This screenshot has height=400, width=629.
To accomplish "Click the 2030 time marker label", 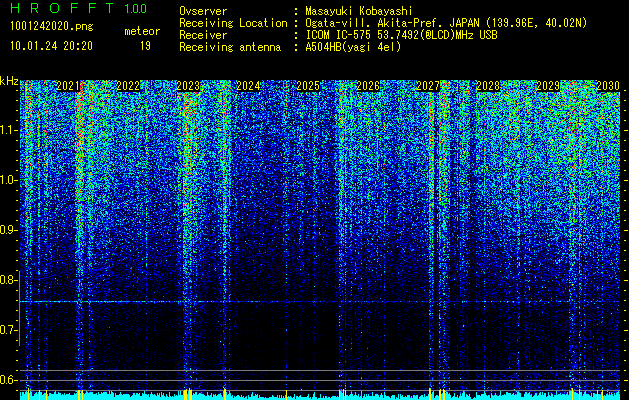I will [x=608, y=86].
